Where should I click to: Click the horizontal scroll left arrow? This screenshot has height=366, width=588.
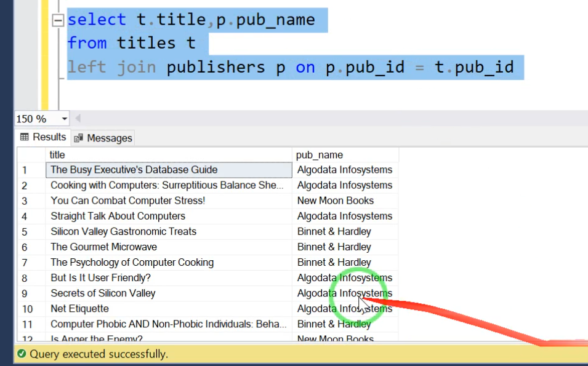click(78, 119)
